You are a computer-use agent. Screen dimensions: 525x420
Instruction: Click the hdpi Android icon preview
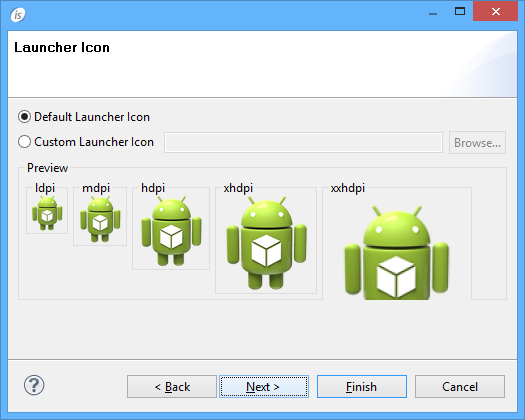click(x=171, y=231)
